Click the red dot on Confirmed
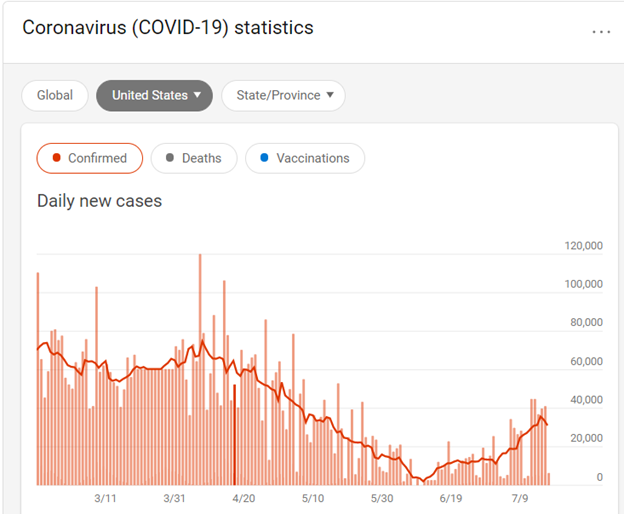Screen dimensions: 624x514 (x=58, y=158)
